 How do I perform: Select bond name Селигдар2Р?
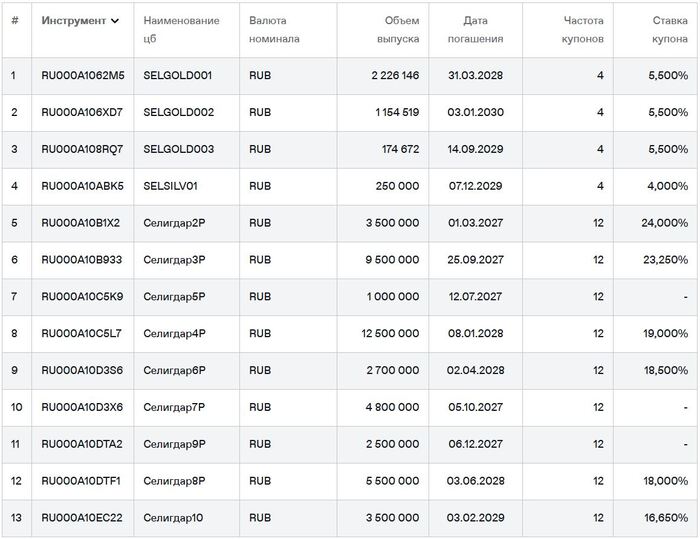pos(174,223)
